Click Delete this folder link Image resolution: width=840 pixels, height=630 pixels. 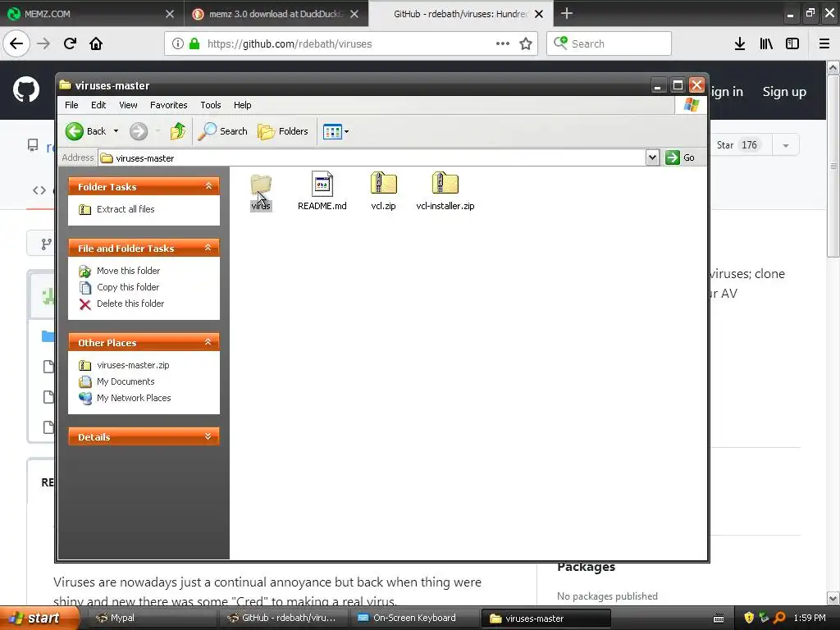click(130, 304)
